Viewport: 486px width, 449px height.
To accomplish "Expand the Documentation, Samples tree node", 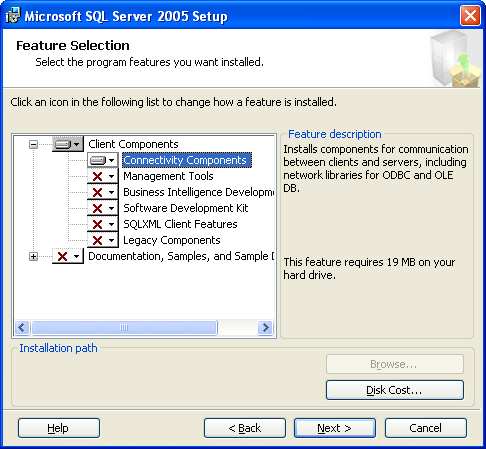I will point(33,256).
